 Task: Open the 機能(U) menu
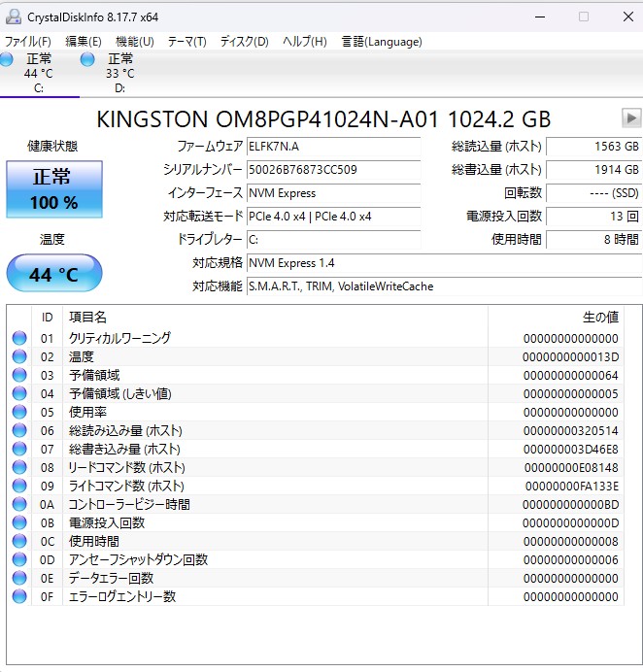click(135, 42)
